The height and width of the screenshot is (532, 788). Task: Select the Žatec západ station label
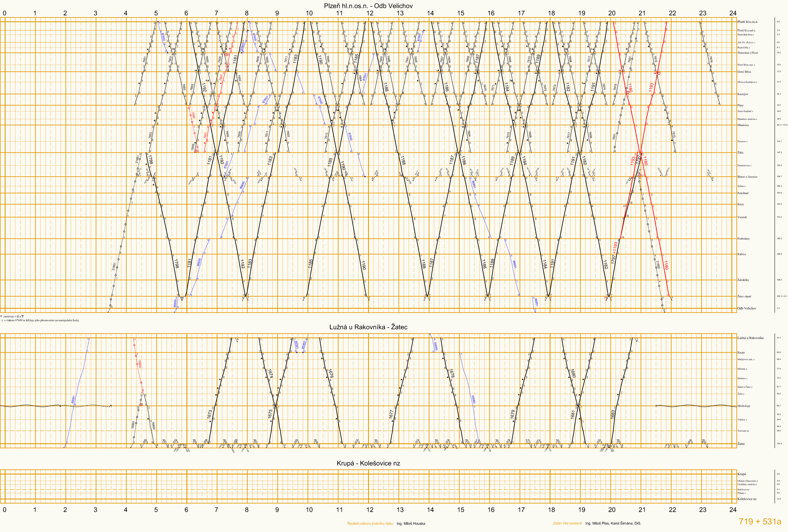(744, 296)
